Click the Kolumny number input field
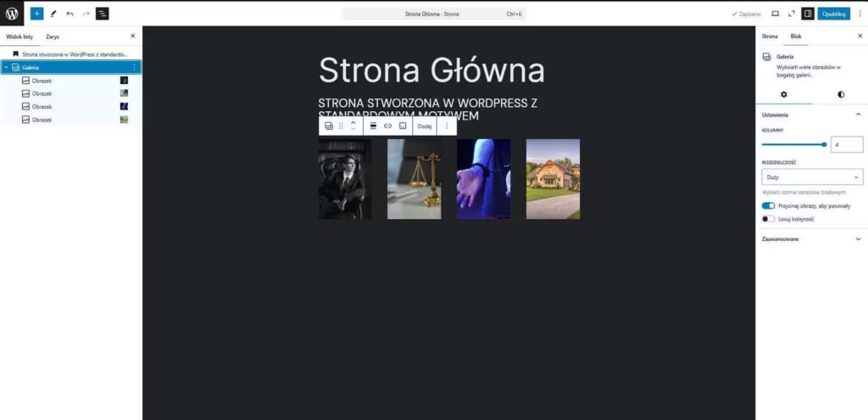The height and width of the screenshot is (420, 868). pos(847,144)
